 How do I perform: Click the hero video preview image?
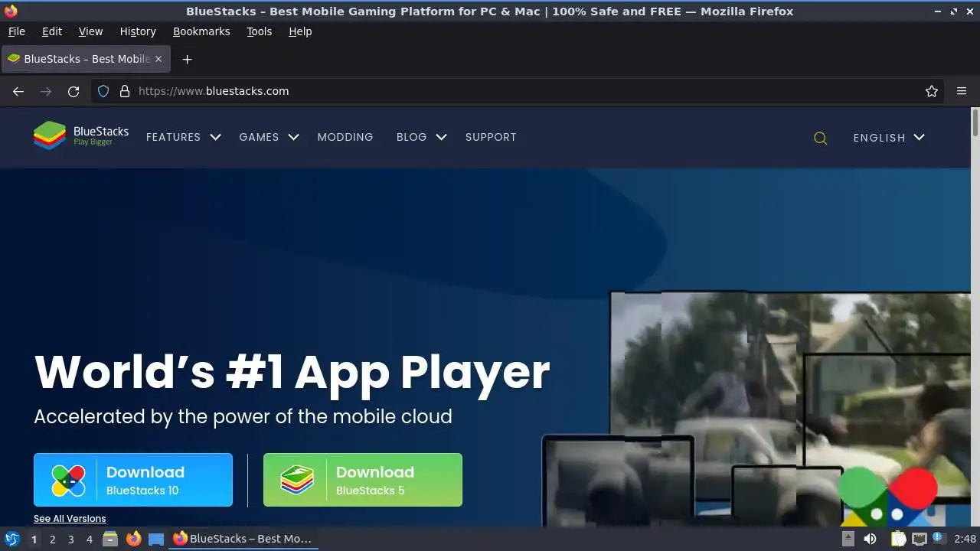click(x=756, y=409)
